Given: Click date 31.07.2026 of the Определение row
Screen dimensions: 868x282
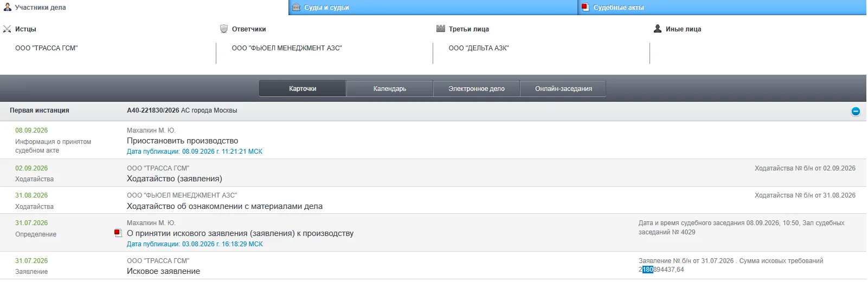Looking at the screenshot, I should pos(31,223).
